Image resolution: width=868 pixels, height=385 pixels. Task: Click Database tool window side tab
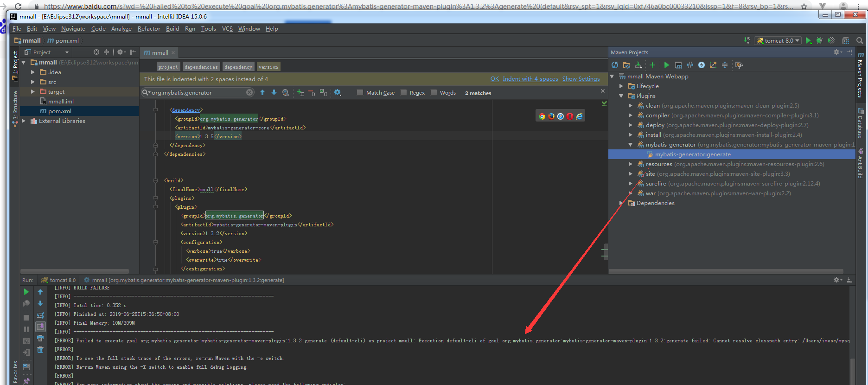[861, 123]
